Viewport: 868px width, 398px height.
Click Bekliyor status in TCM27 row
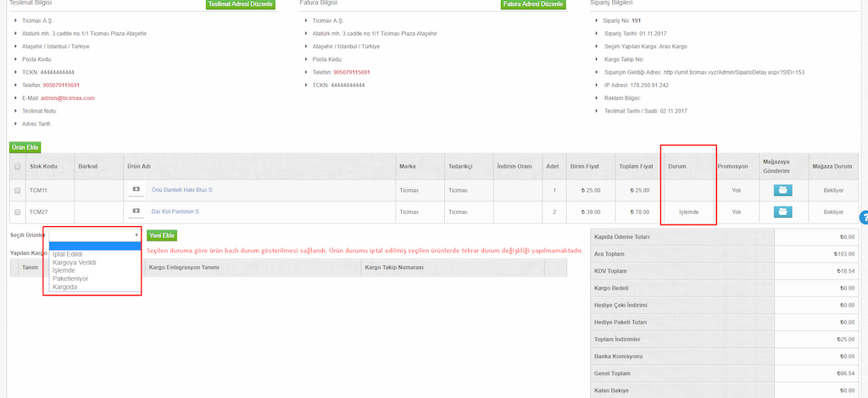coord(833,212)
